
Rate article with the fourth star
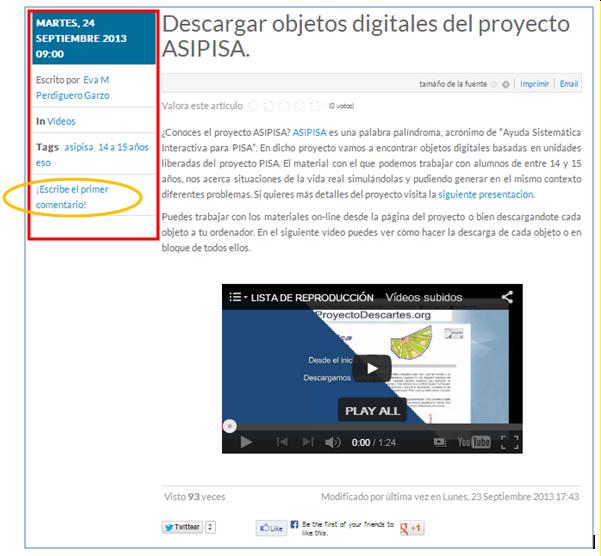click(x=299, y=105)
